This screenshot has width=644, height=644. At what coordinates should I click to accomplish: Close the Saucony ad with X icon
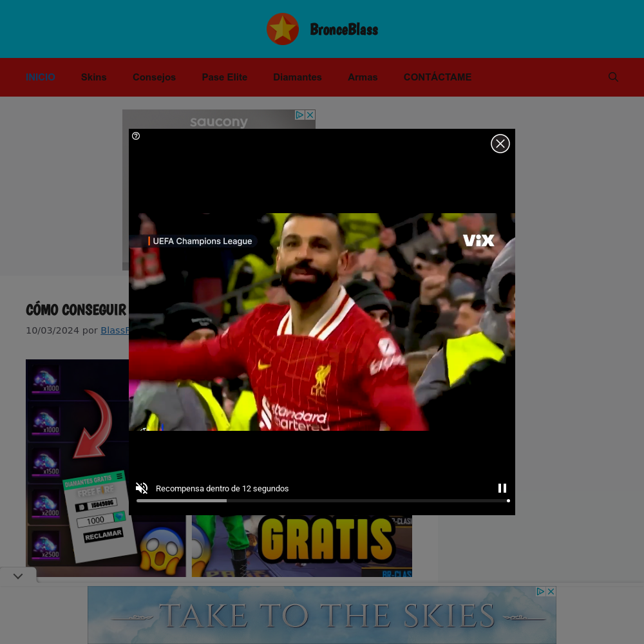[310, 115]
